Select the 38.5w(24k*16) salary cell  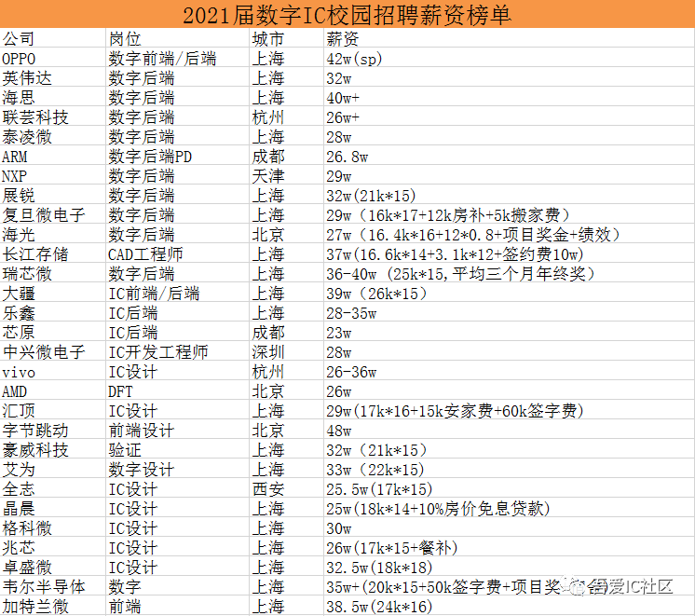tap(509, 606)
